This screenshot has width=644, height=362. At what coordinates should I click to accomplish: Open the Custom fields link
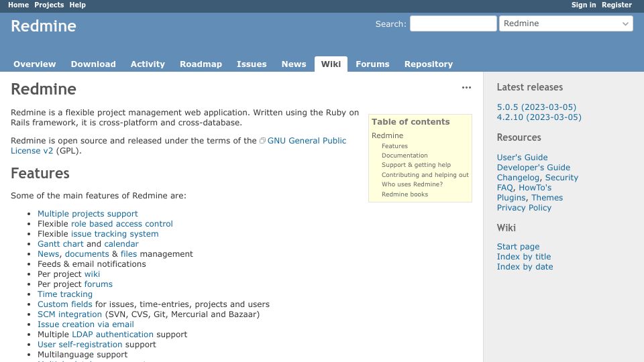click(65, 304)
